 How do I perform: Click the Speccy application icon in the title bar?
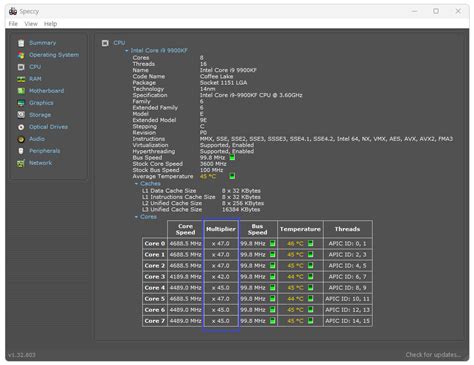[13, 11]
